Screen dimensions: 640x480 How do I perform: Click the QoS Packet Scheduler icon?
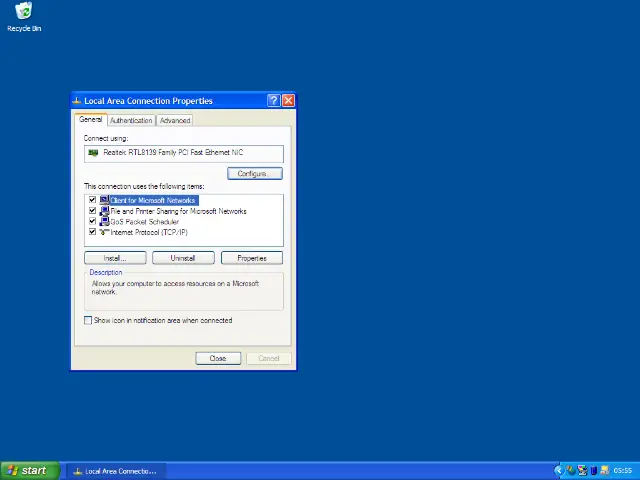click(x=104, y=221)
